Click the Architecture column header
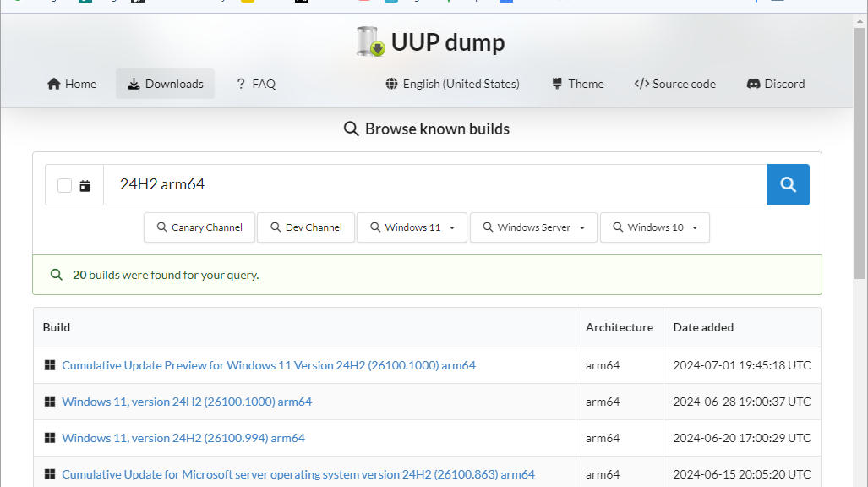The image size is (868, 487). pyautogui.click(x=620, y=327)
